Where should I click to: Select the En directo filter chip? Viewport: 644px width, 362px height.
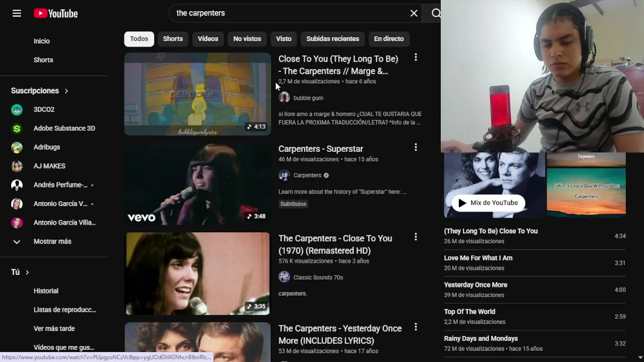pyautogui.click(x=389, y=39)
